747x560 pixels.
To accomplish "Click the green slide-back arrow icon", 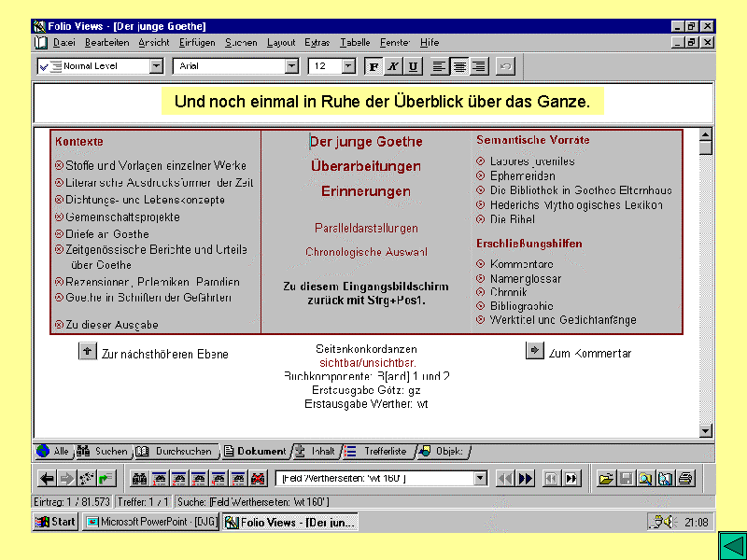I will click(731, 545).
